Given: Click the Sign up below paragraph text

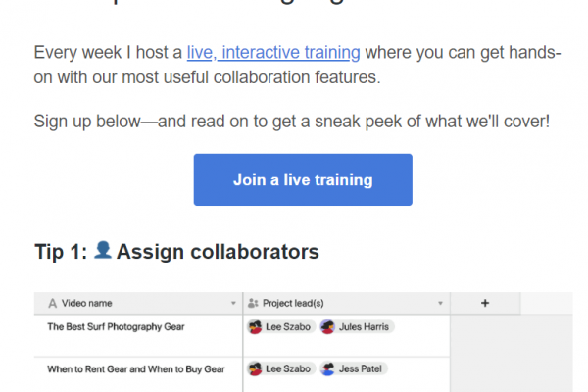Looking at the screenshot, I should [x=292, y=122].
